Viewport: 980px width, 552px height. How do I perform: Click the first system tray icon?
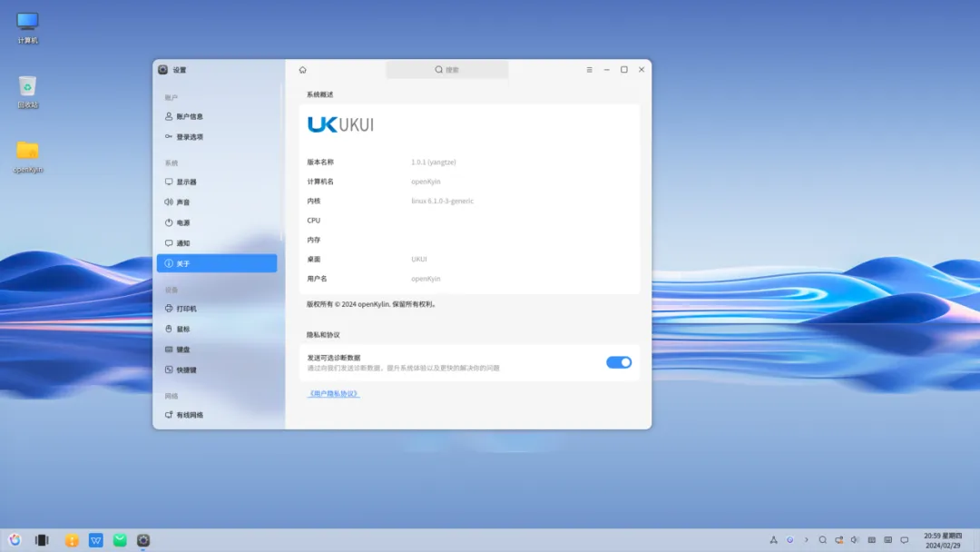tap(774, 540)
